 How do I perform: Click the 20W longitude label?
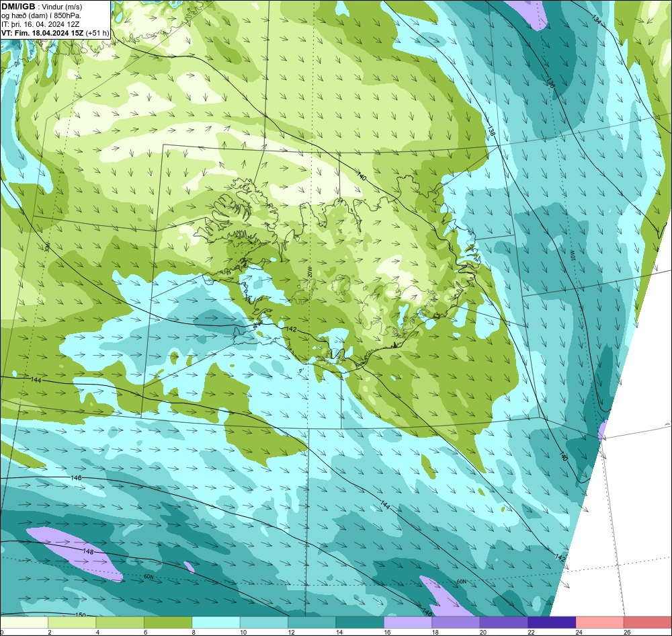pyautogui.click(x=309, y=271)
